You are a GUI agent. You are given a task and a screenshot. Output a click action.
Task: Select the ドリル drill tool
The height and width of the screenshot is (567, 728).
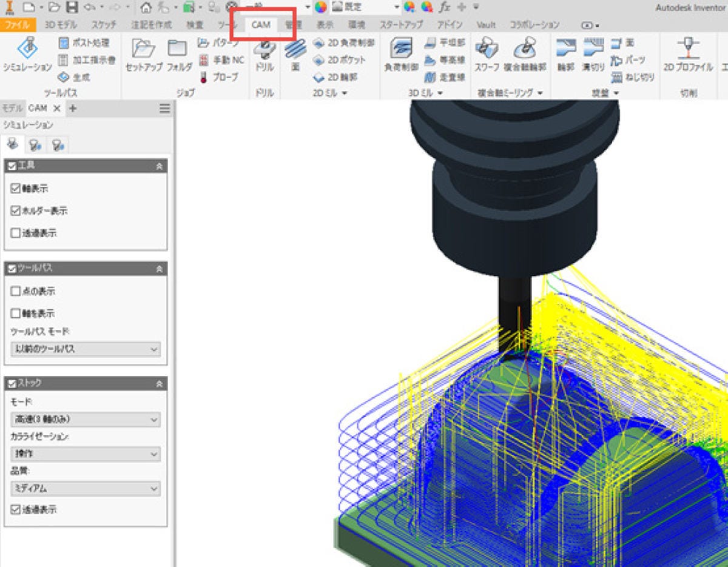264,54
